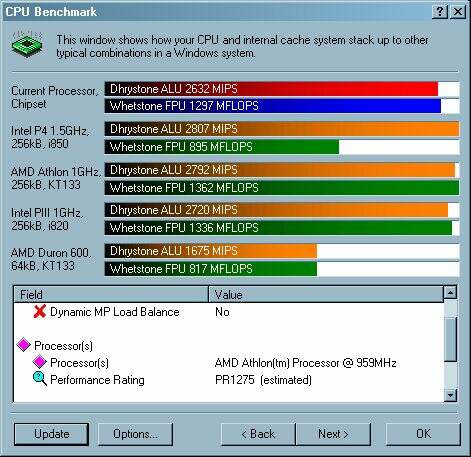Image resolution: width=471 pixels, height=457 pixels.
Task: Open the Options... dialog
Action: (x=135, y=434)
